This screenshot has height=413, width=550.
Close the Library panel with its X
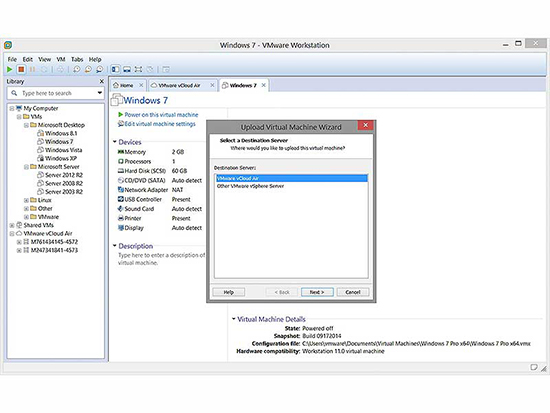pyautogui.click(x=101, y=81)
